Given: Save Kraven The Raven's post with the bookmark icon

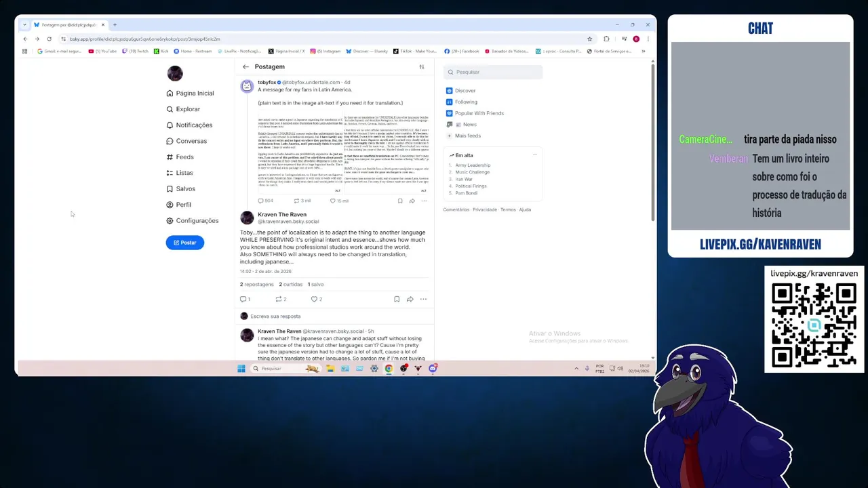Looking at the screenshot, I should point(397,299).
